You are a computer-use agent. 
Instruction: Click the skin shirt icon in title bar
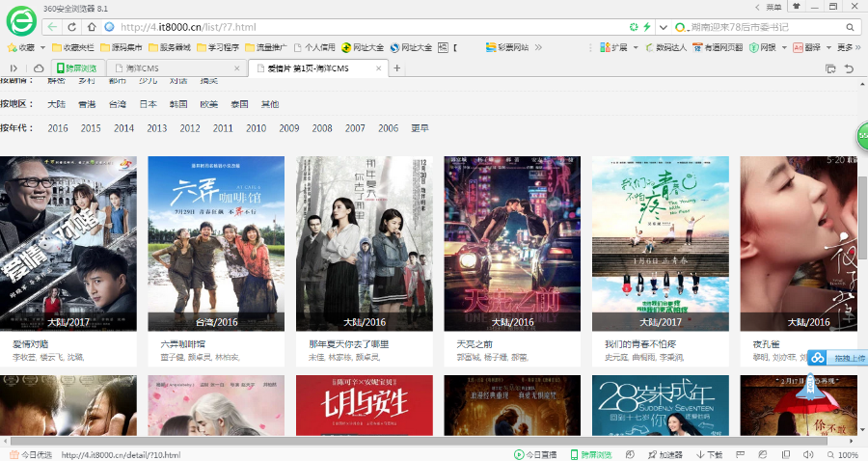point(796,7)
